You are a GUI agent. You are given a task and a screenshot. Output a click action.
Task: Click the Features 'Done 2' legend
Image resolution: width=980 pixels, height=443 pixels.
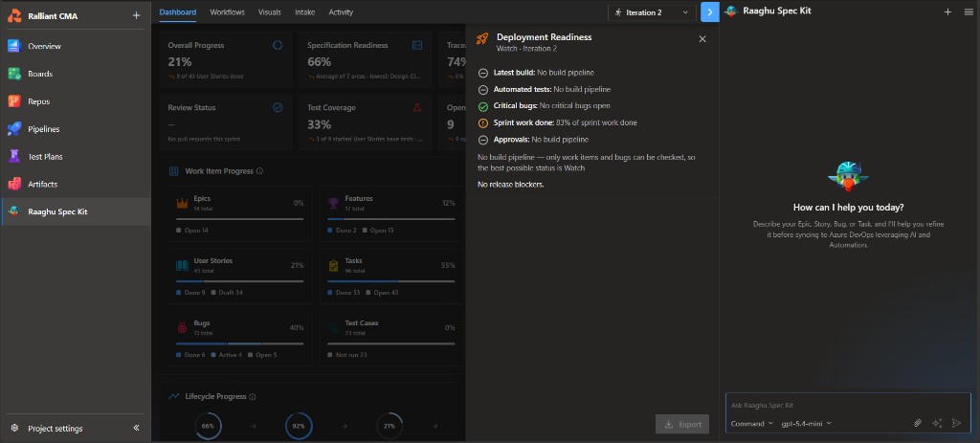(342, 231)
